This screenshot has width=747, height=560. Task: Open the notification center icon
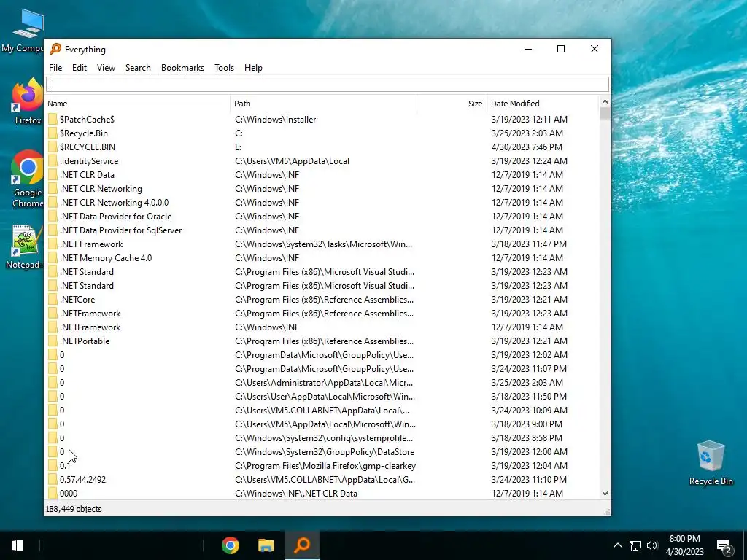(724, 545)
